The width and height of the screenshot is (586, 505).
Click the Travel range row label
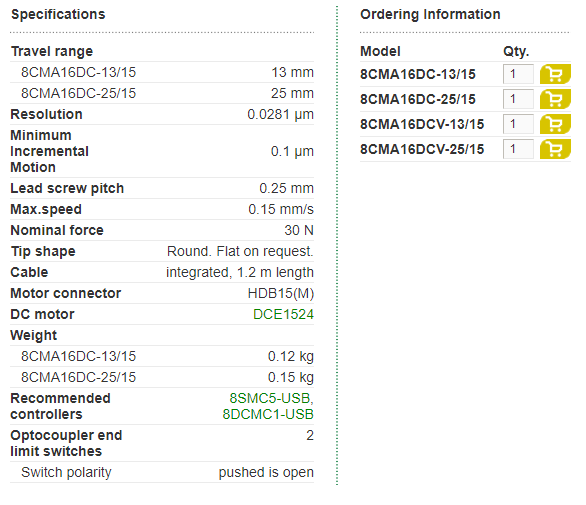pos(52,51)
